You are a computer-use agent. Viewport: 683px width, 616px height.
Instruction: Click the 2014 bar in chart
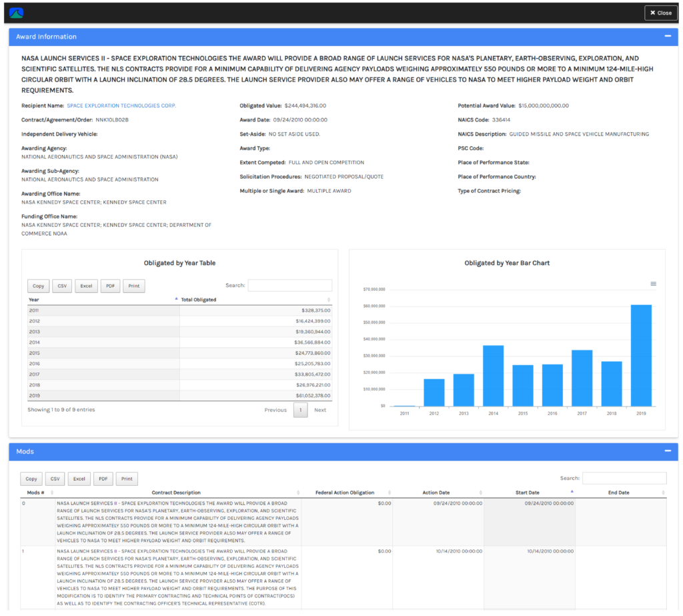click(x=493, y=376)
